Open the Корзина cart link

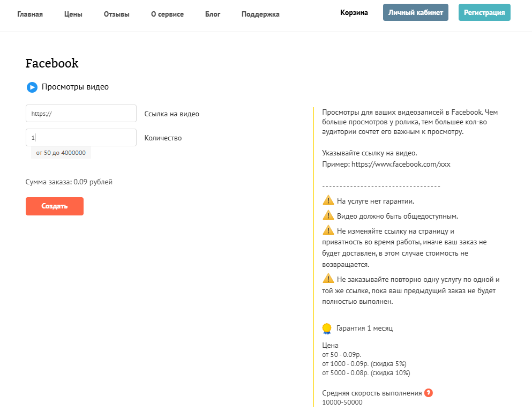point(354,12)
